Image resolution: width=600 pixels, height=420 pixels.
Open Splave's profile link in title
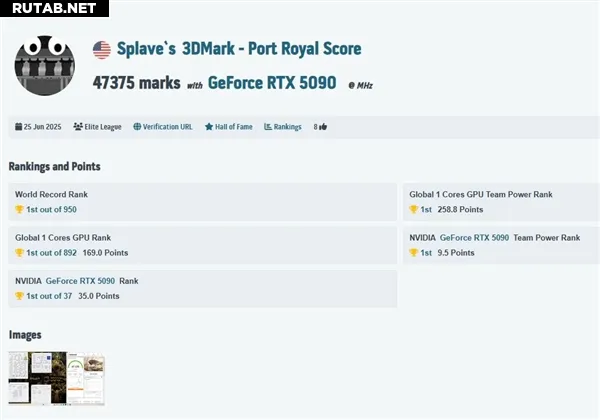[147, 49]
